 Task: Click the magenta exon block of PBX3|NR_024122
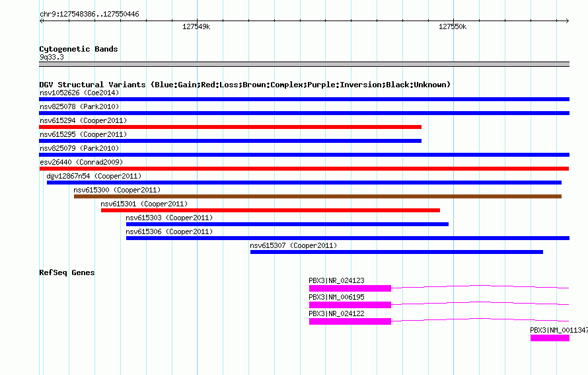coord(350,321)
